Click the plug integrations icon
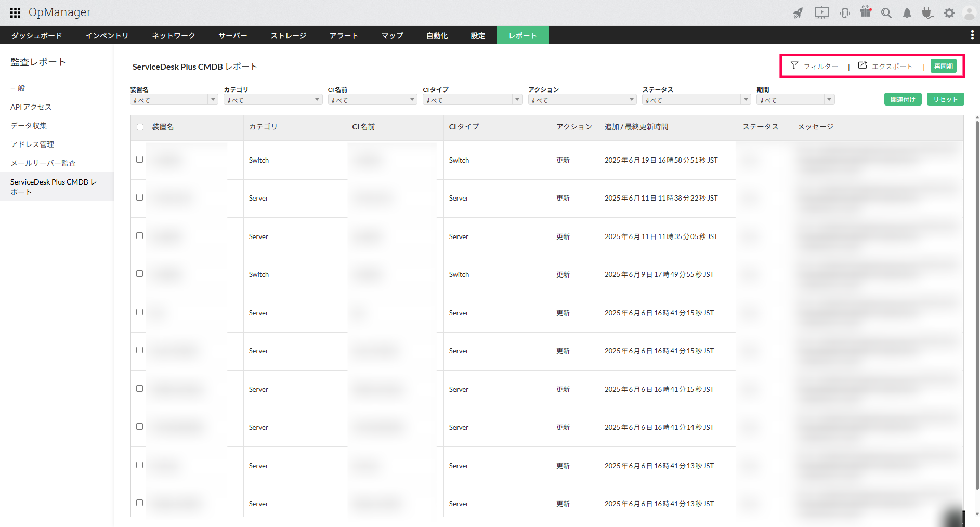 pos(927,13)
